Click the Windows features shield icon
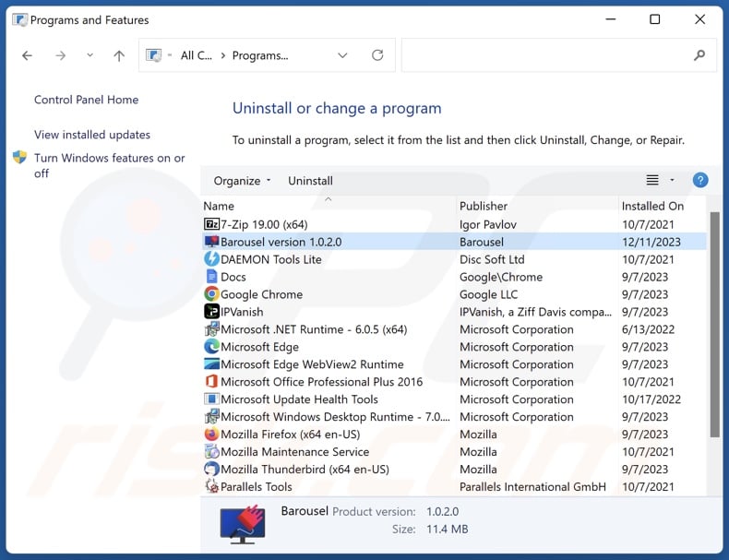This screenshot has height=560, width=729. coord(19,158)
